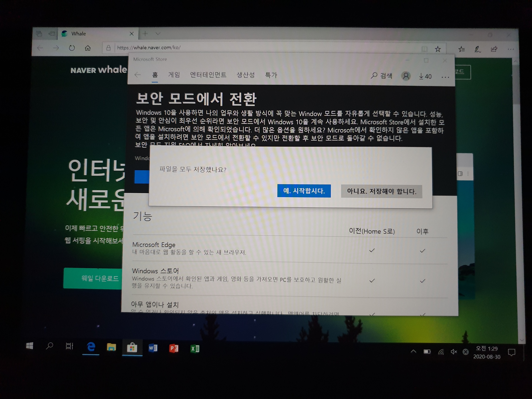Screen dimensions: 532x399
Task: Click the Edge icon on taskbar
Action: coord(91,347)
